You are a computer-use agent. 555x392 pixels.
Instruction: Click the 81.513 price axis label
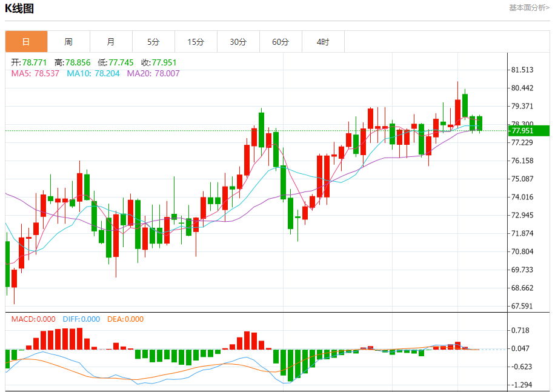coord(522,70)
